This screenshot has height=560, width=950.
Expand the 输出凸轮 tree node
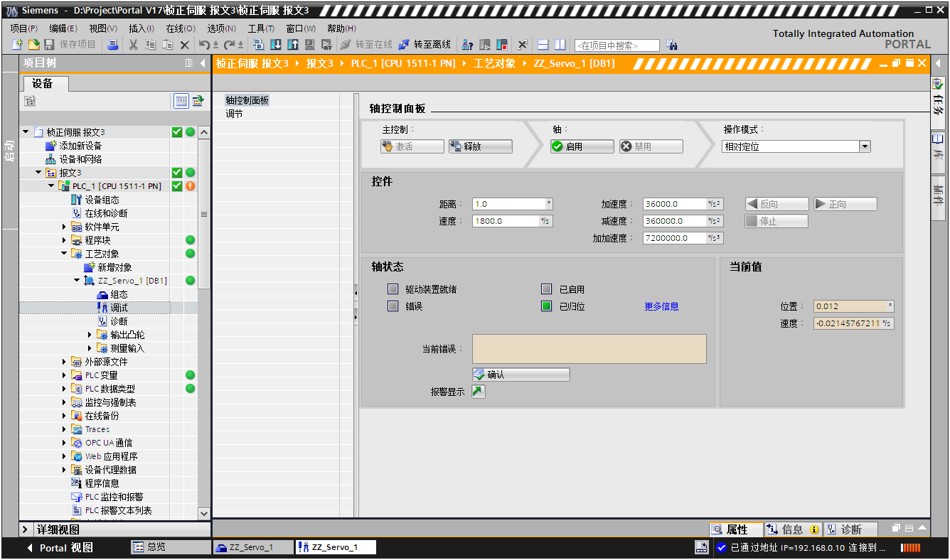(x=90, y=335)
